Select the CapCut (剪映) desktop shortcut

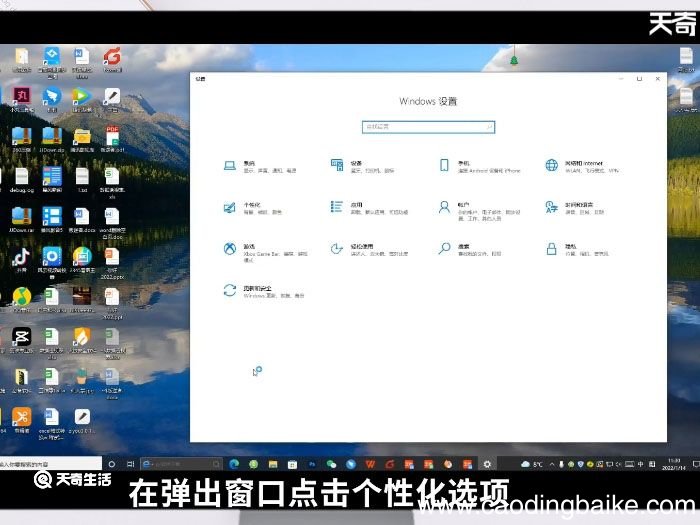21,340
